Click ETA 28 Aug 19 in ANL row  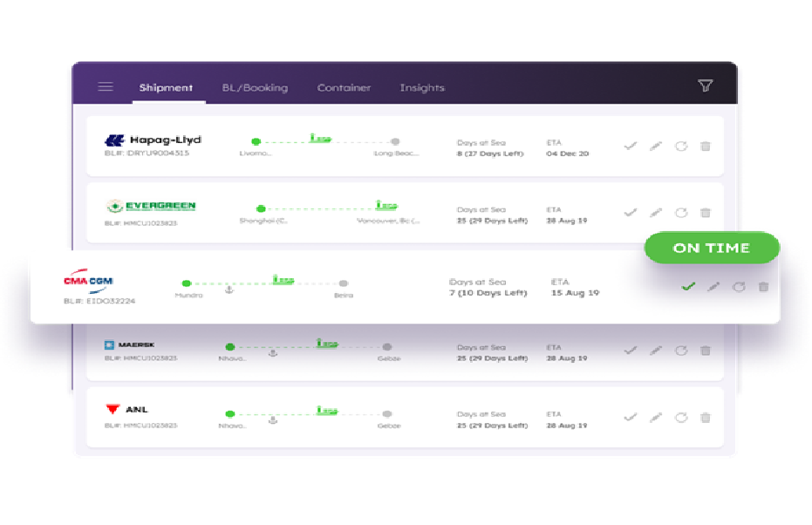tap(567, 426)
